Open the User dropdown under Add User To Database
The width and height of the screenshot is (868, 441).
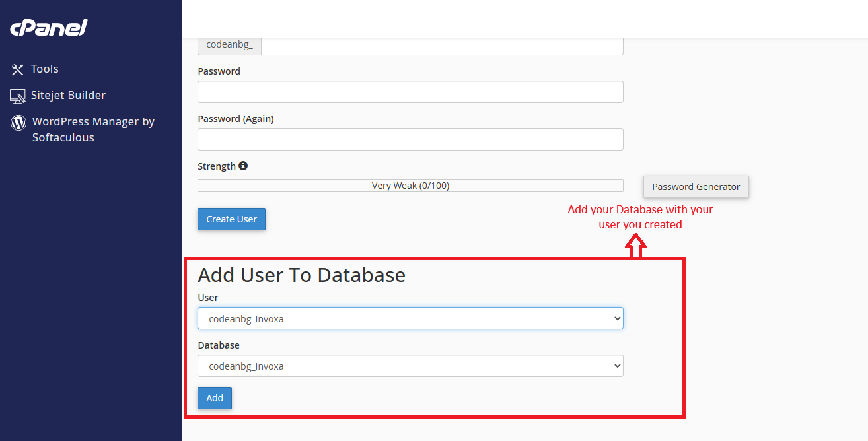pos(410,318)
